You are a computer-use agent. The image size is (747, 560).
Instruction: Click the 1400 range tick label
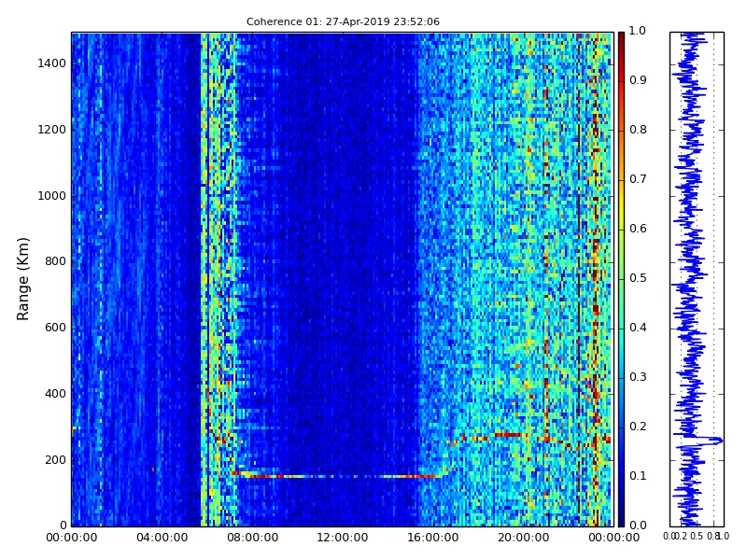click(51, 63)
